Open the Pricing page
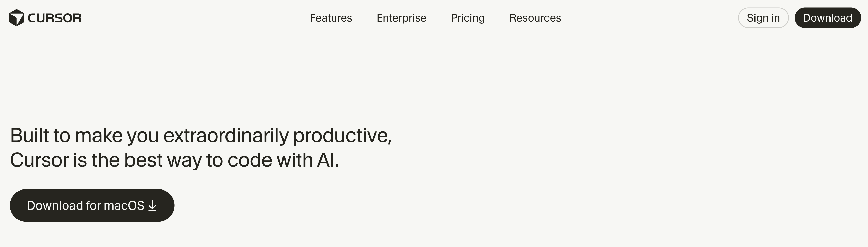Viewport: 868px width, 247px height. tap(468, 18)
